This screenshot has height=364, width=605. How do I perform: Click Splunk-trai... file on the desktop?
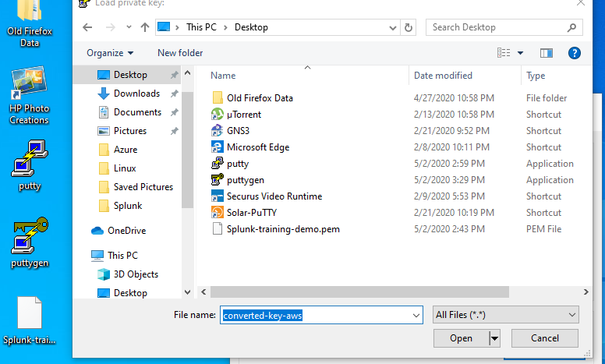tap(30, 321)
